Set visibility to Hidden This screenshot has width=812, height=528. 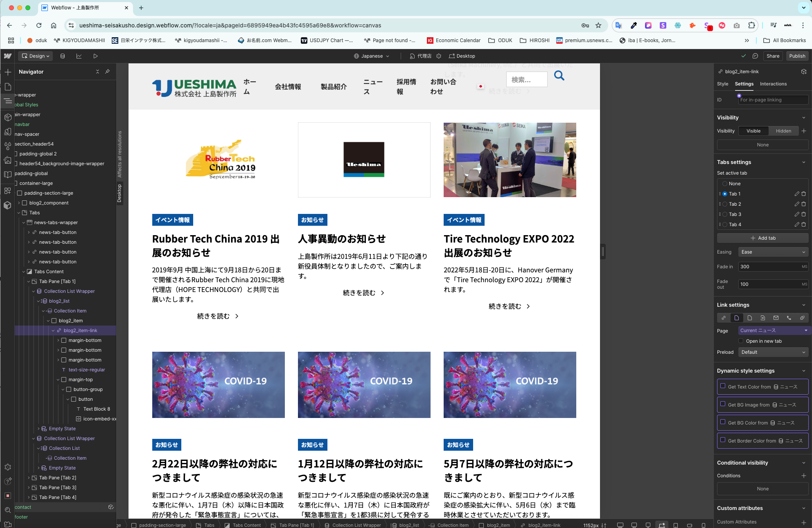coord(783,131)
